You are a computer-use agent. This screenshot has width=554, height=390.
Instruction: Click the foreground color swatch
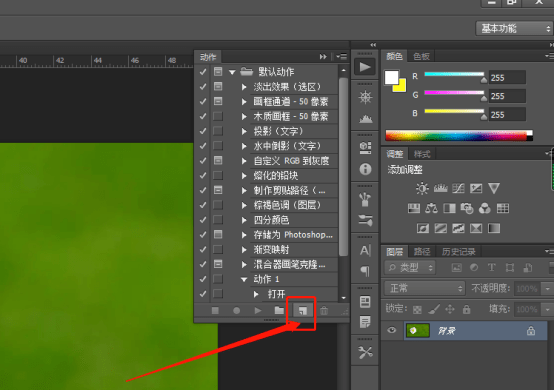[x=391, y=77]
